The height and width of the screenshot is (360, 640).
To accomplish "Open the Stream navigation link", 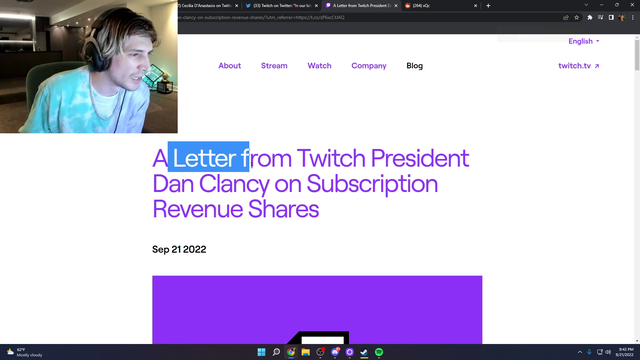I will [x=274, y=66].
